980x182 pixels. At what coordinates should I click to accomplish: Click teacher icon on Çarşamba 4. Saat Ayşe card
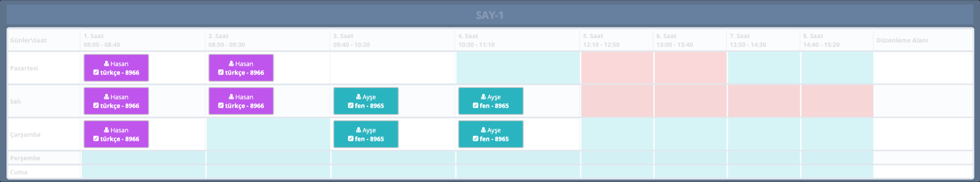click(x=483, y=130)
